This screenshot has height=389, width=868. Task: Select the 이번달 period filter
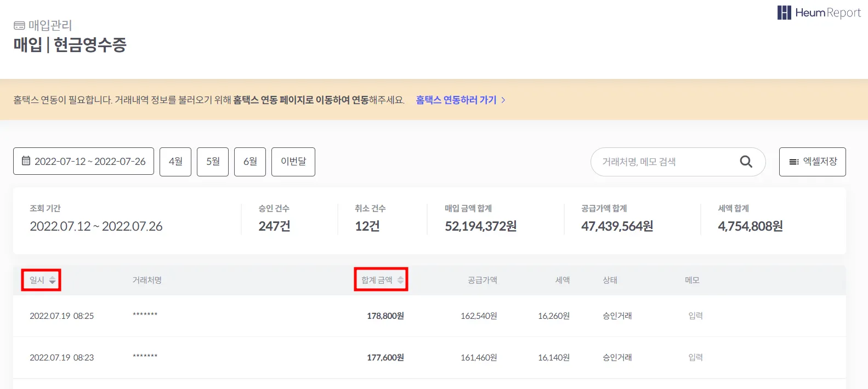click(293, 162)
